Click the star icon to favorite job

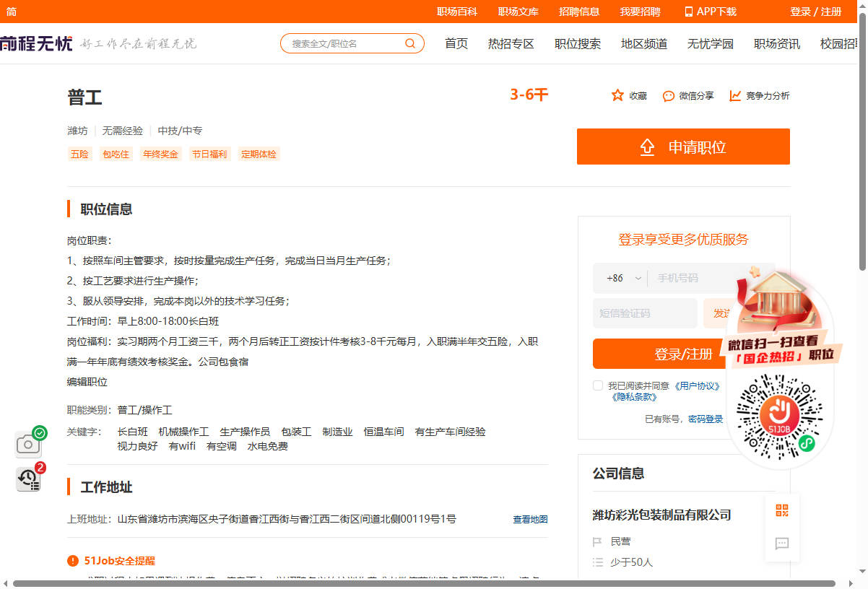[617, 95]
